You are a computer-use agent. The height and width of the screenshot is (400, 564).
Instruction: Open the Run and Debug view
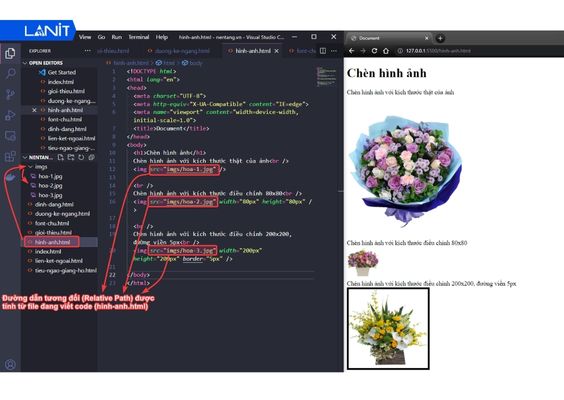pyautogui.click(x=10, y=115)
